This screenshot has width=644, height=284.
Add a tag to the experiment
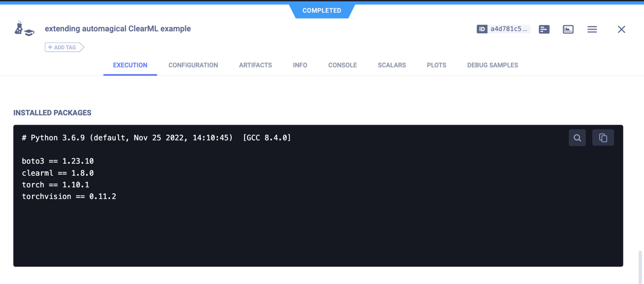point(64,47)
